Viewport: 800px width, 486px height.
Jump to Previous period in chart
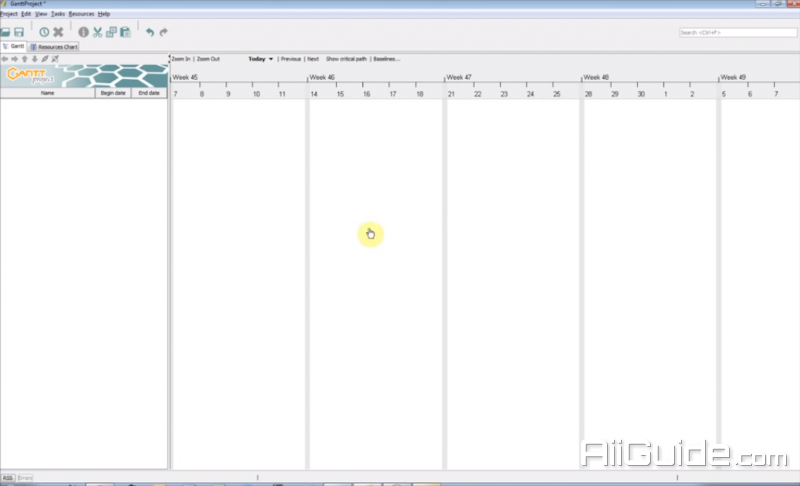[x=291, y=59]
